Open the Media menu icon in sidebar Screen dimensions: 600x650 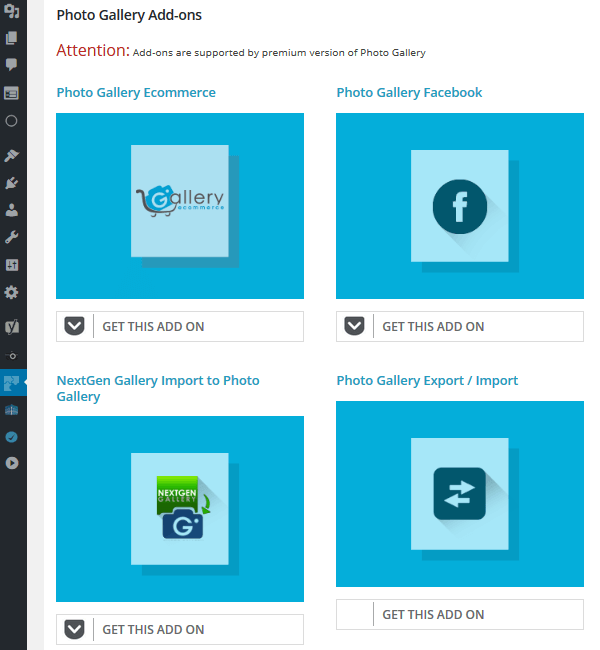pos(12,11)
